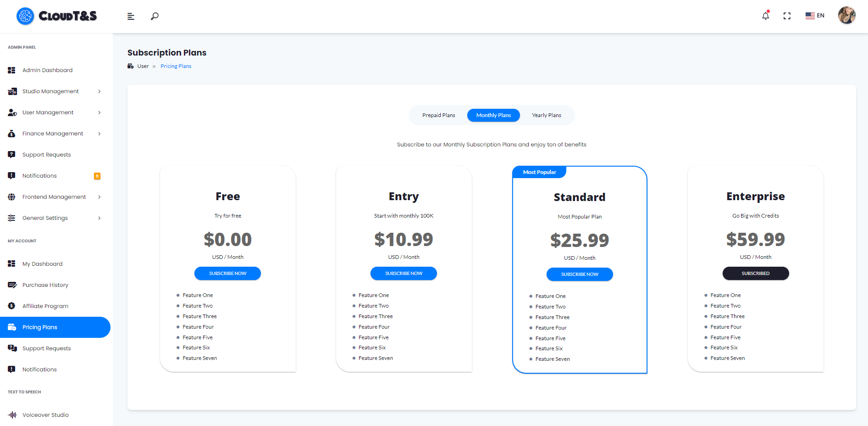Open the EN language dropdown

815,16
